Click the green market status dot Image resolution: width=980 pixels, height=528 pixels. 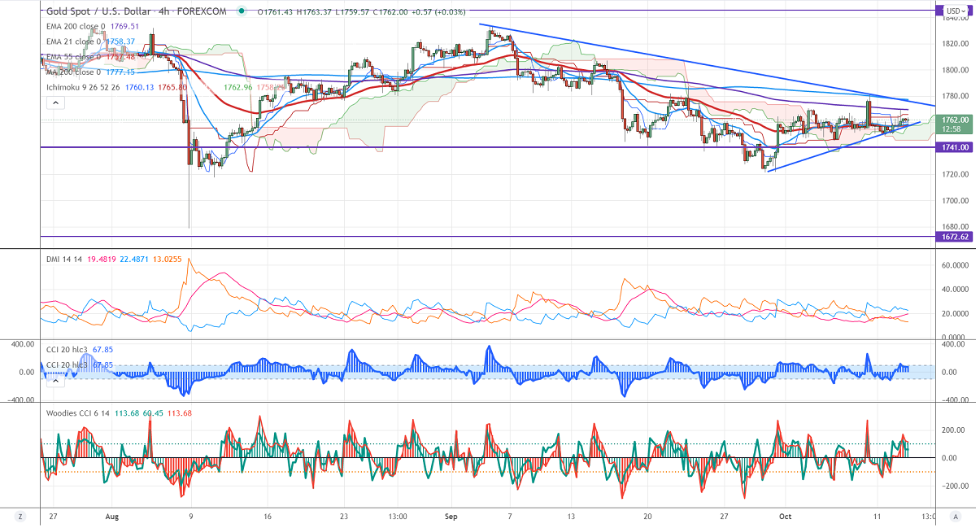click(x=243, y=11)
